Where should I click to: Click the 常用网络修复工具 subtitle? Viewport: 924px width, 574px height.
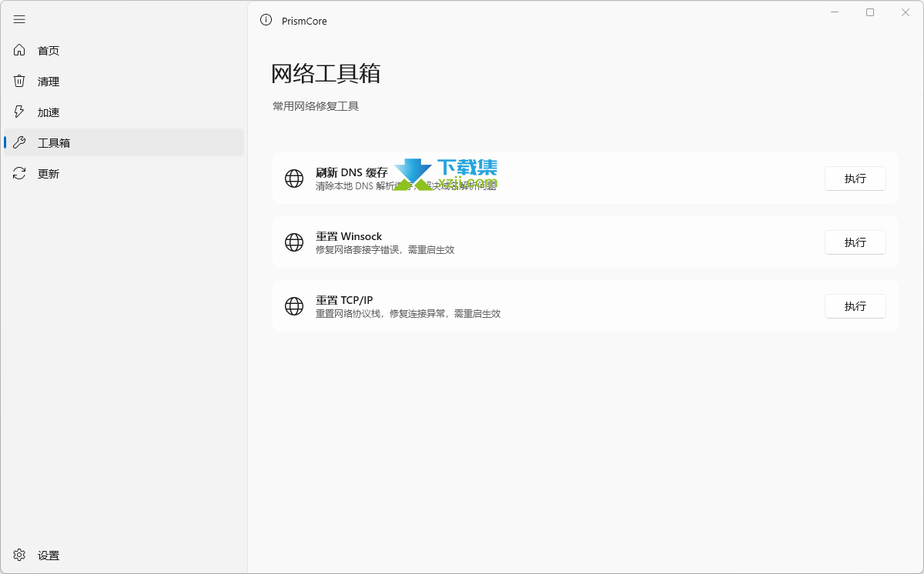pos(316,106)
